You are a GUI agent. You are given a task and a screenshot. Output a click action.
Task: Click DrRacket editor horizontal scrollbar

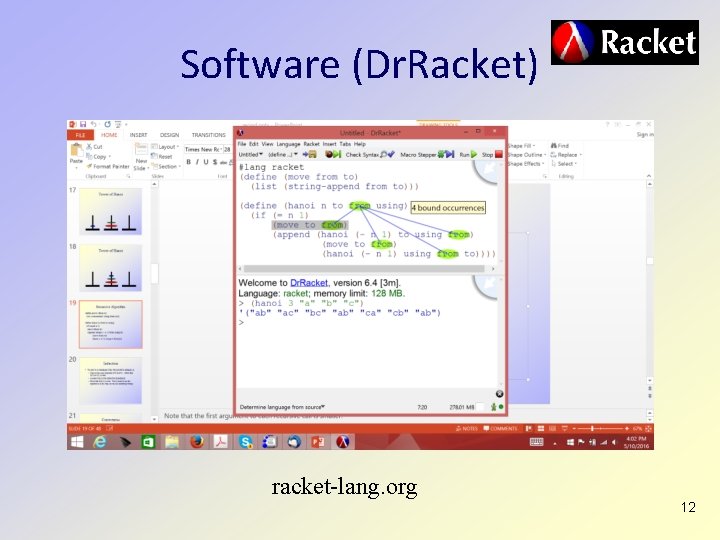[364, 269]
